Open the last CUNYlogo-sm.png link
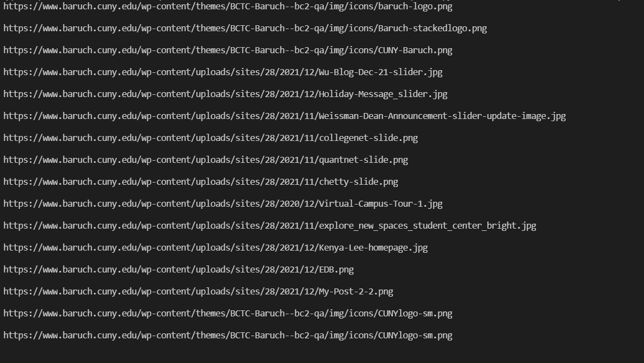 tap(227, 336)
